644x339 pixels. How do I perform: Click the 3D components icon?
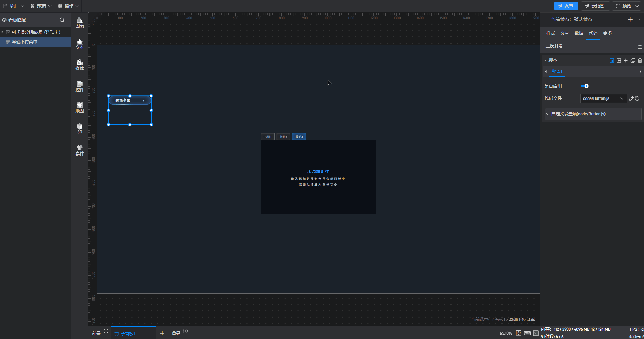(x=80, y=129)
